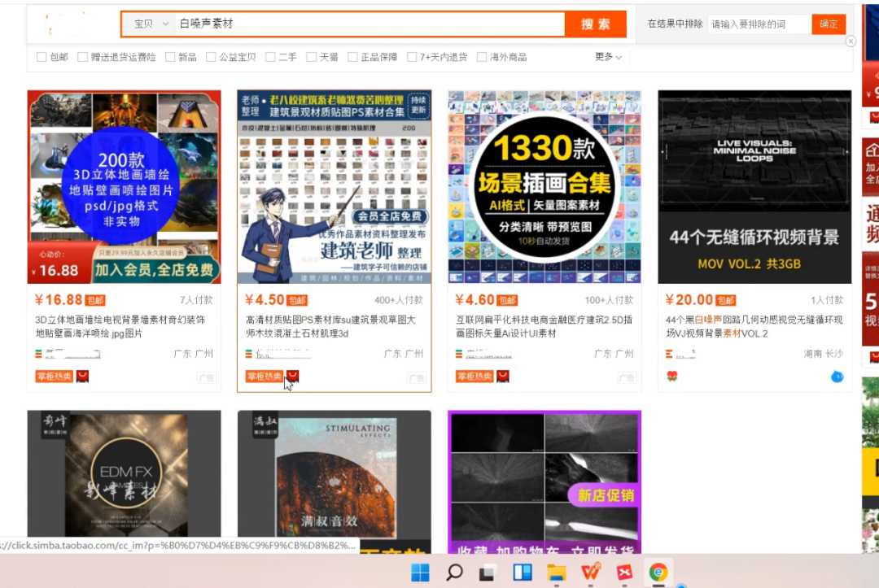Enable the 包邮 filter checkbox
879x588 pixels.
point(41,57)
